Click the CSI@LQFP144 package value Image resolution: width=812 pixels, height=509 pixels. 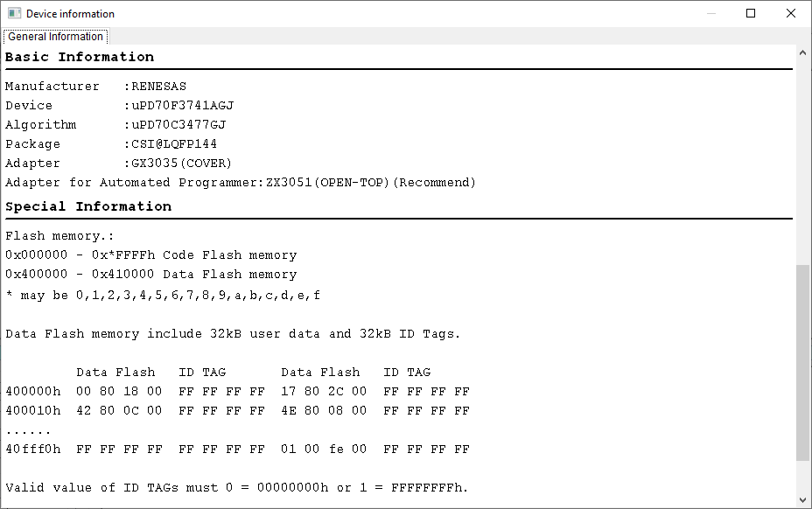(x=174, y=144)
